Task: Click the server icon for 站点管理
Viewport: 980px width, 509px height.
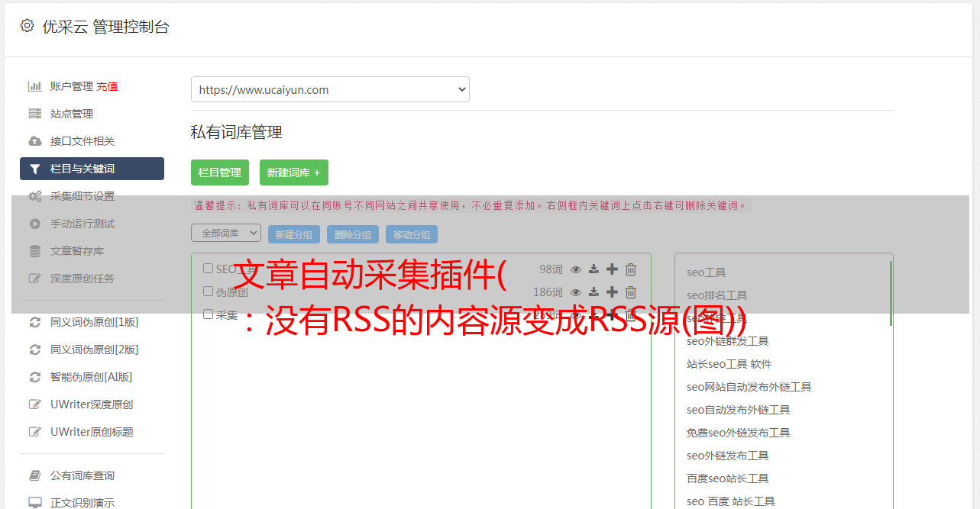Action: [35, 114]
